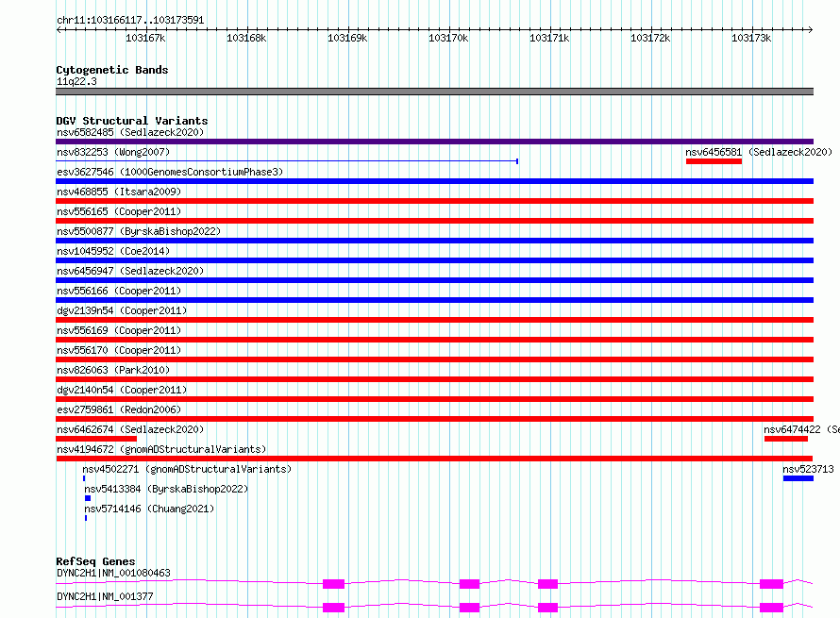This screenshot has height=618, width=840.
Task: Open nsv468855 (Itsara2009) label
Action: pyautogui.click(x=119, y=192)
